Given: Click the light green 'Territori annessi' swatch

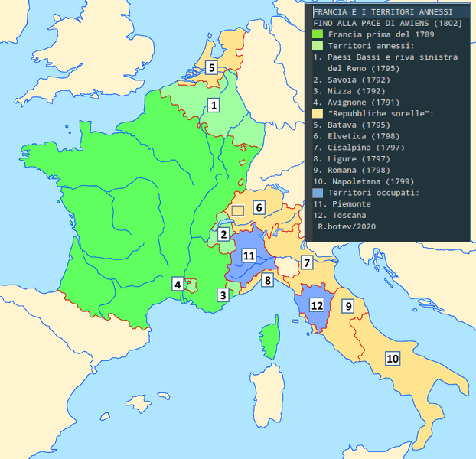Looking at the screenshot, I should (x=318, y=46).
